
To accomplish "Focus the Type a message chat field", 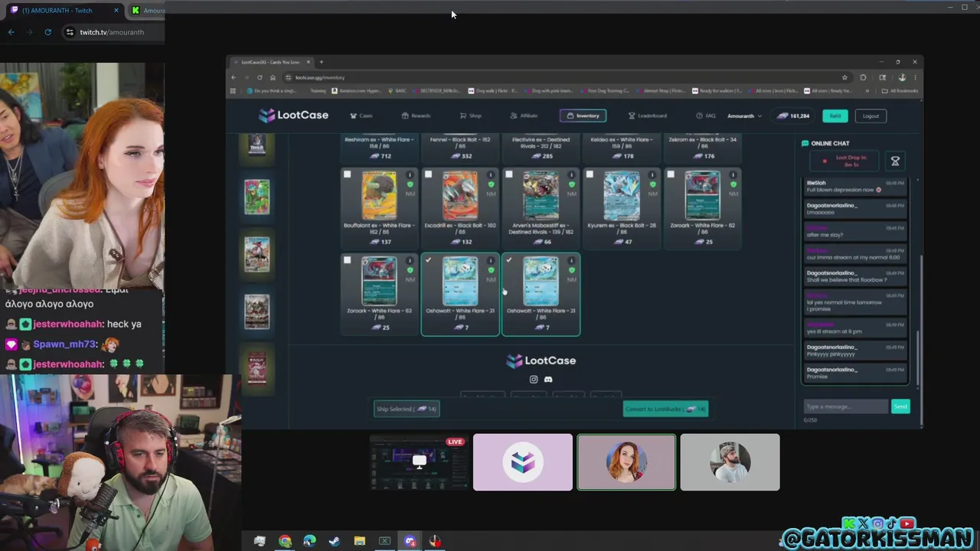I will click(845, 406).
